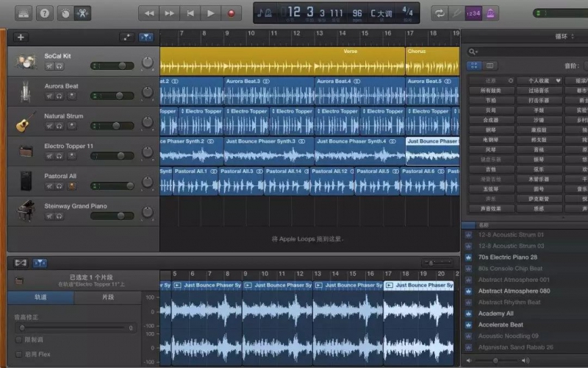This screenshot has width=588, height=368.
Task: Click the 声音效果 keyword button
Action: [490, 208]
